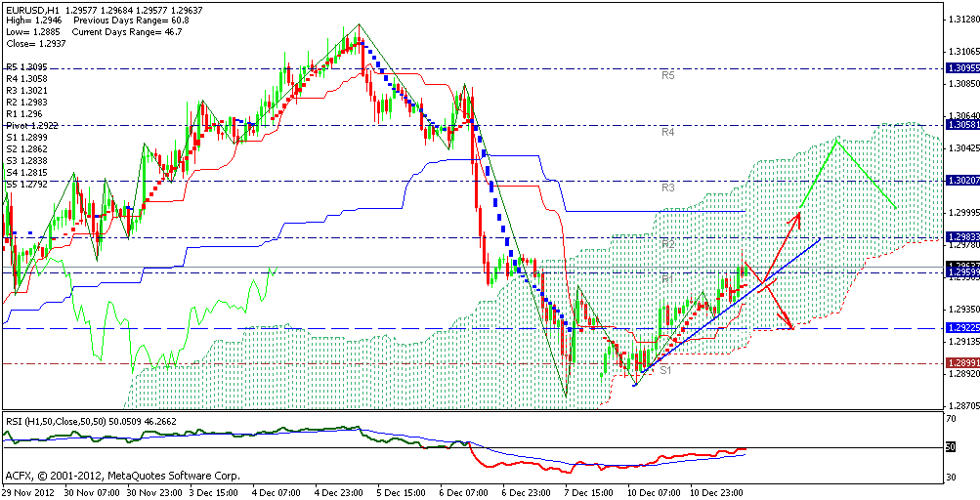This screenshot has width=980, height=500.
Task: Click the 10 Dec 23:00 time axis label
Action: [718, 493]
